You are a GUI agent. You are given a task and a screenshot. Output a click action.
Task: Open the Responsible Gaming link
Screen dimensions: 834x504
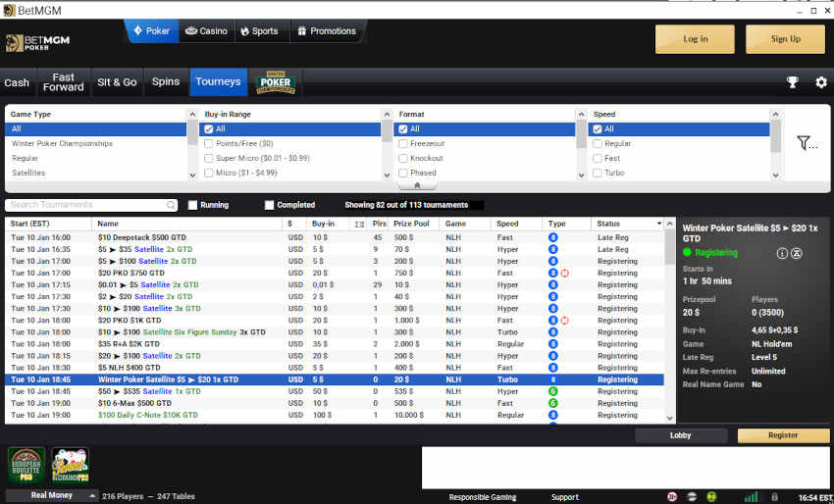pos(483,497)
